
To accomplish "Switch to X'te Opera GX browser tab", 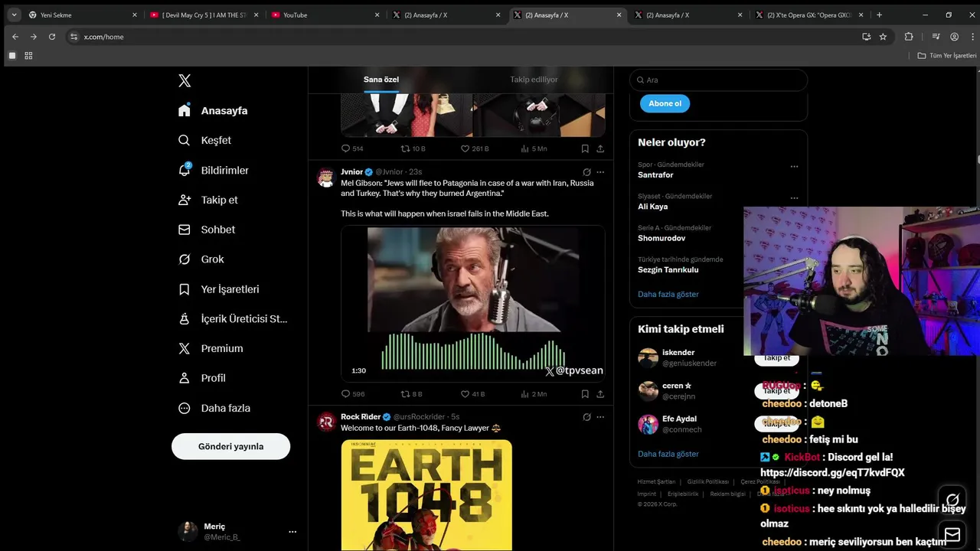I will [x=810, y=15].
